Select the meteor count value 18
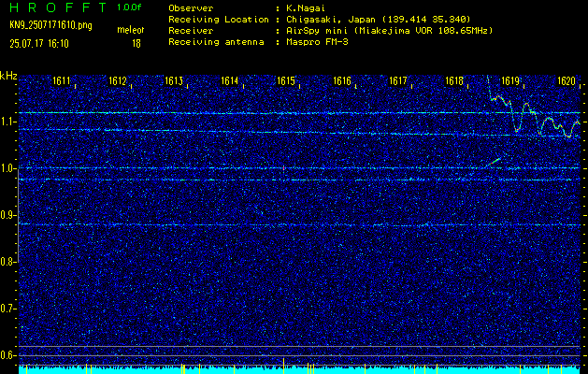 pos(136,44)
